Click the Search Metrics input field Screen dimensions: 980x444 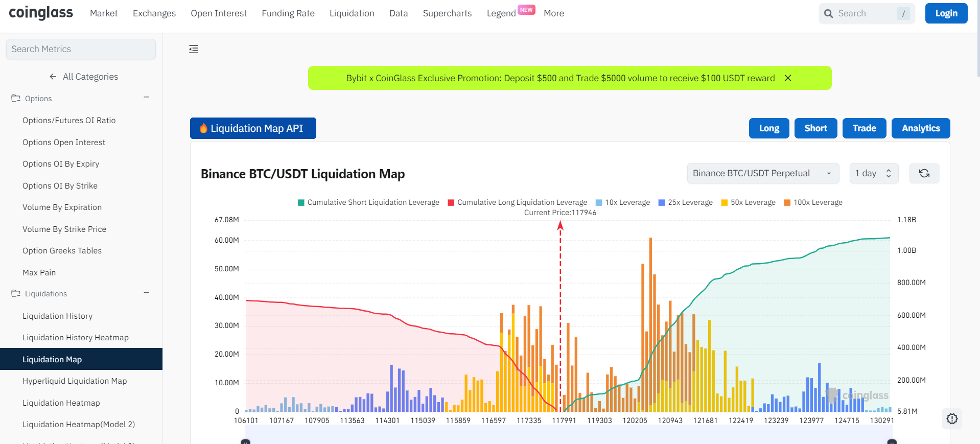click(81, 49)
